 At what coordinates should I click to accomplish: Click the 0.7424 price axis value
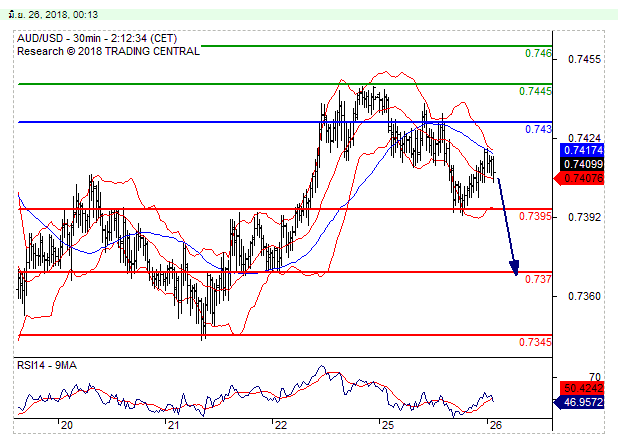click(x=584, y=138)
